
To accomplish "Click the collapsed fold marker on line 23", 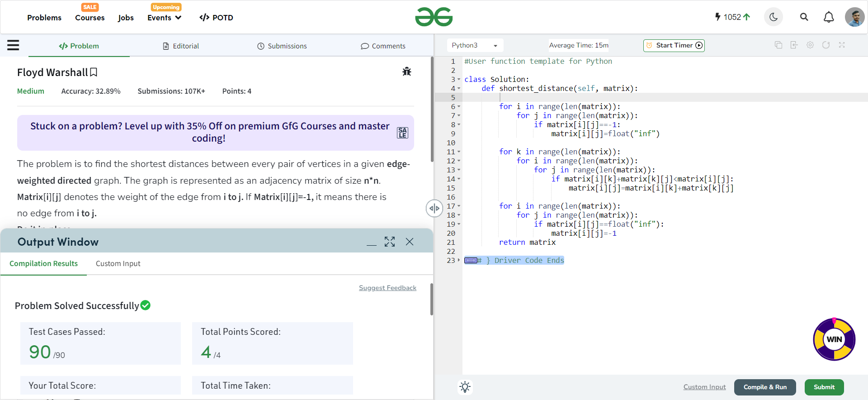I will point(471,260).
